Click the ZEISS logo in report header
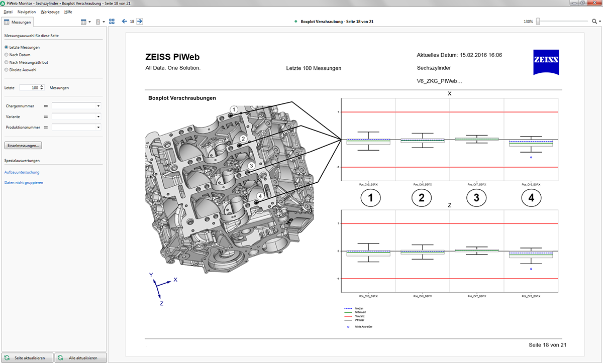This screenshot has width=603, height=364. click(x=546, y=62)
